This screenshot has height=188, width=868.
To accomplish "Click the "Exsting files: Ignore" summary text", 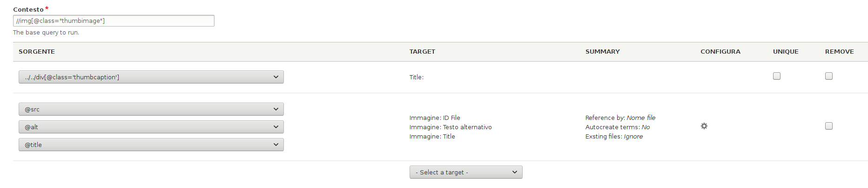I will coord(614,137).
